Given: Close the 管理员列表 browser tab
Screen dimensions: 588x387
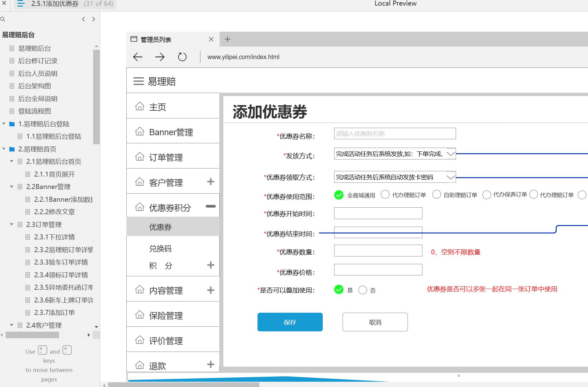Looking at the screenshot, I should [x=211, y=39].
